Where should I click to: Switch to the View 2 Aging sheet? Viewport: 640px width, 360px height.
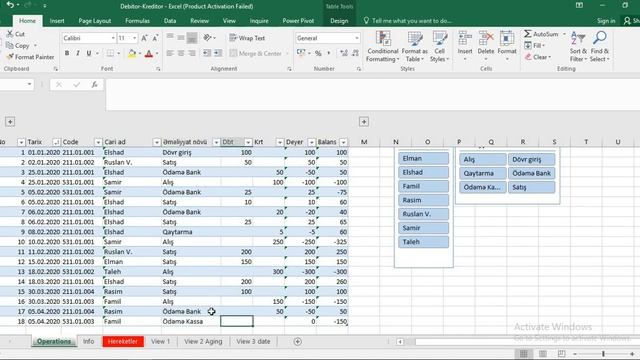click(x=203, y=342)
